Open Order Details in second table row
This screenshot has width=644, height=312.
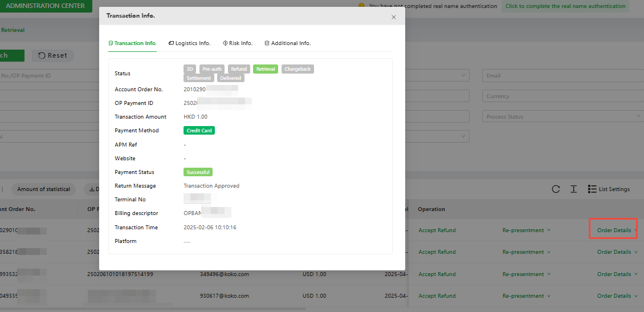point(617,252)
